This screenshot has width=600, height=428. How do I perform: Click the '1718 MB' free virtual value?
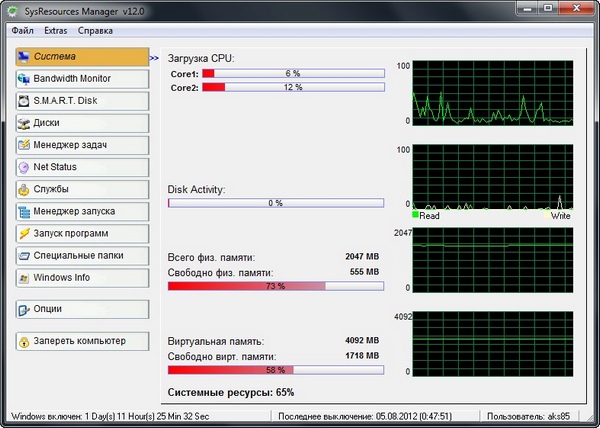click(362, 356)
